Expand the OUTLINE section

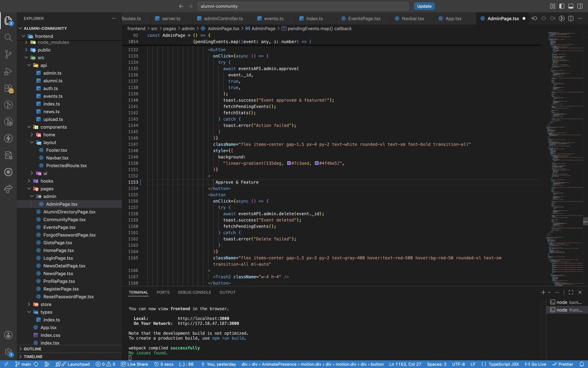(69, 349)
